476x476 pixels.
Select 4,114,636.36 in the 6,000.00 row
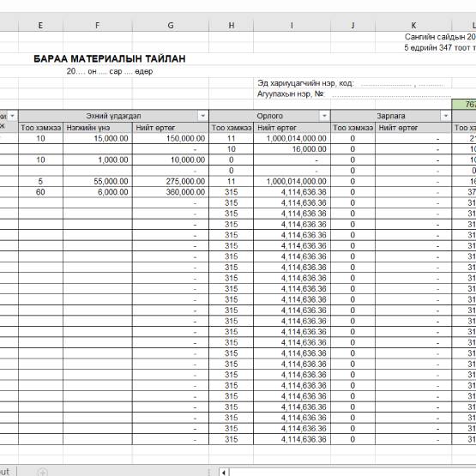coord(292,192)
